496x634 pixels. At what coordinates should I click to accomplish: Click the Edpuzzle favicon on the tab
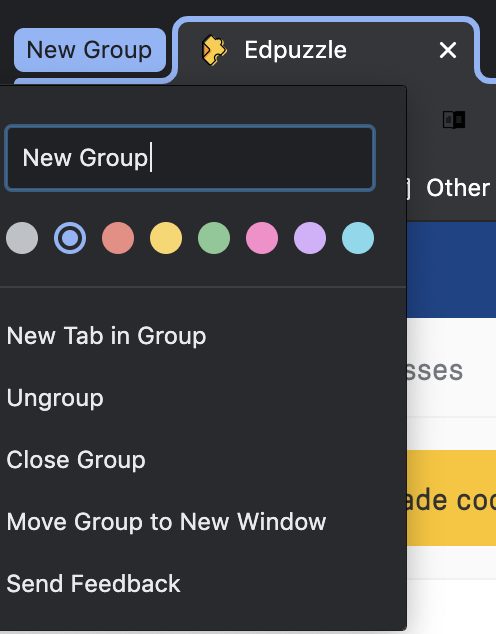click(x=214, y=50)
